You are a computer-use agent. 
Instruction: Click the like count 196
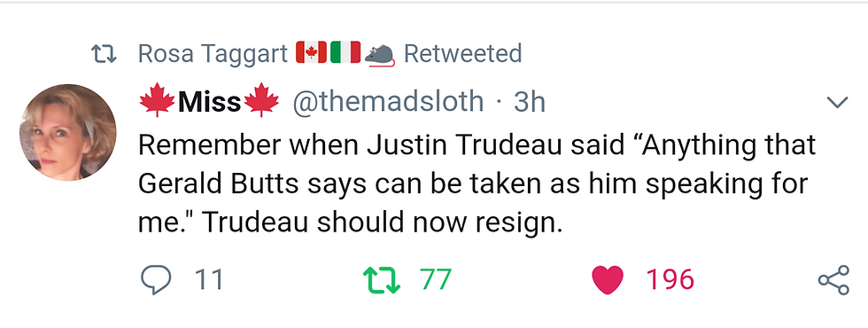[670, 280]
